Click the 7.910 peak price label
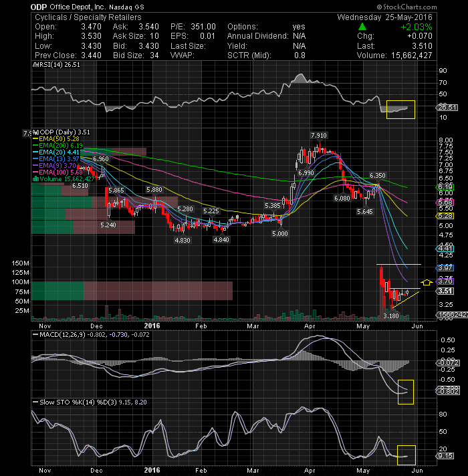468x476 pixels. (x=319, y=136)
